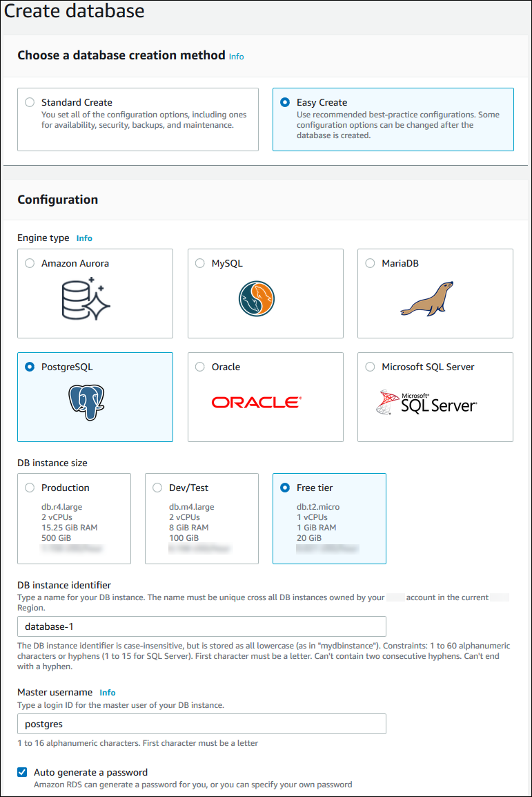Click the MariaDB seal logo

tap(427, 298)
